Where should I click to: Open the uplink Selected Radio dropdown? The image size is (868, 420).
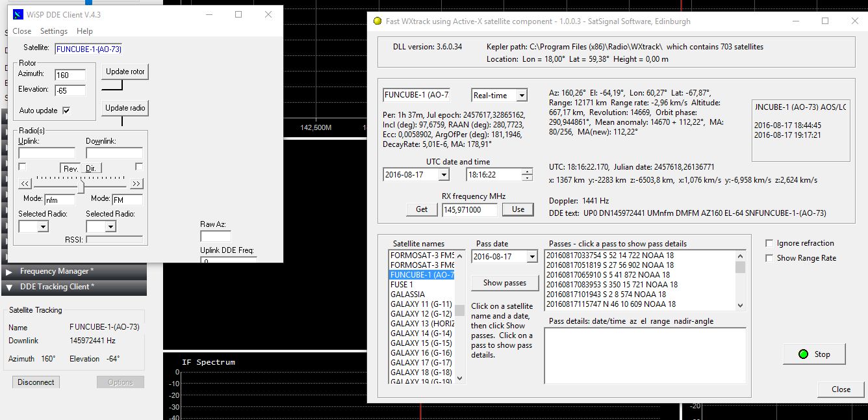[x=43, y=227]
